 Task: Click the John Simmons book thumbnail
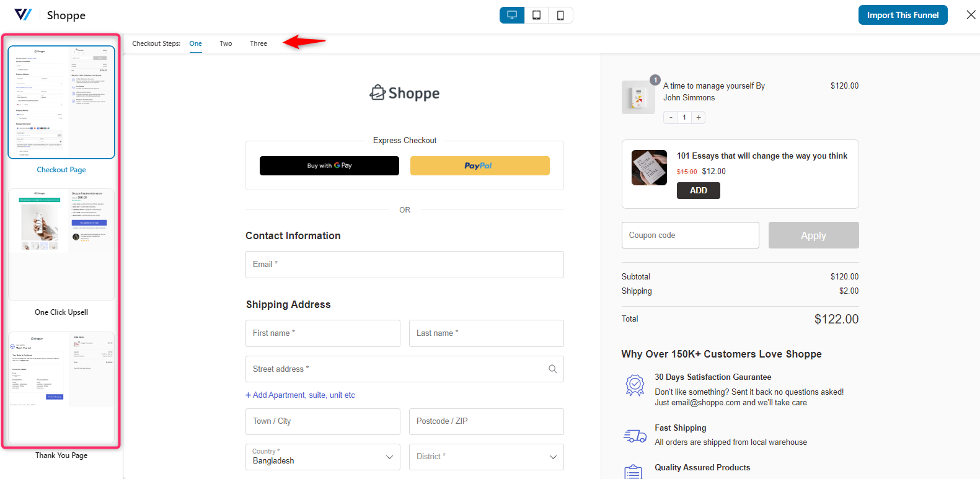638,97
